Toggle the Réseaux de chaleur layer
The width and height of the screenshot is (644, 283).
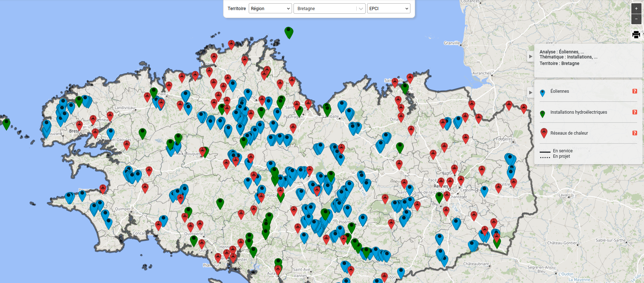point(569,133)
